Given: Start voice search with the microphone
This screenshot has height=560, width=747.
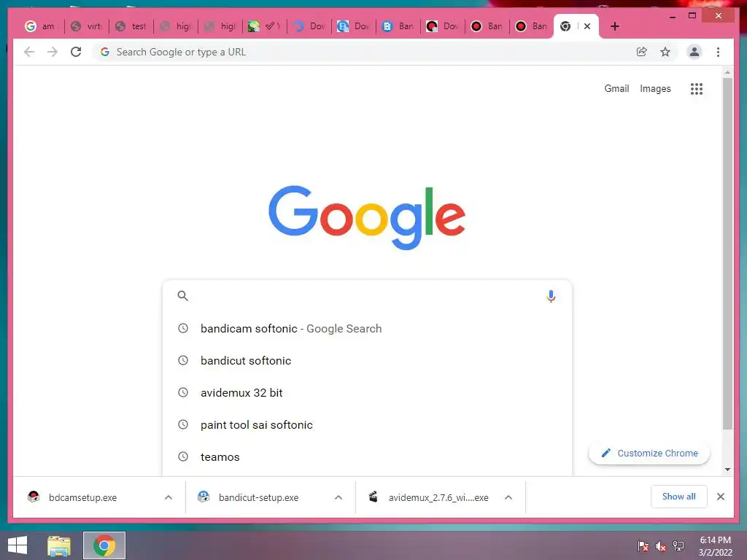Looking at the screenshot, I should click(x=551, y=296).
